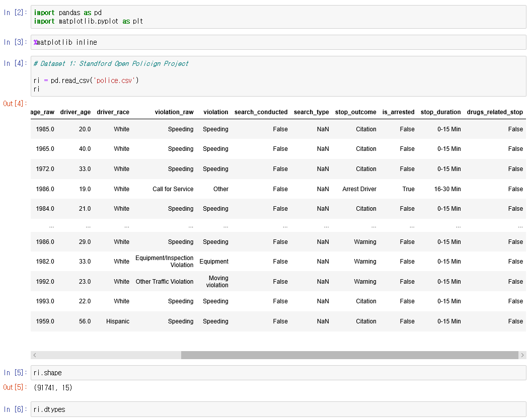Click the 'Call for Service' cell
529x420 pixels.
[x=173, y=189]
